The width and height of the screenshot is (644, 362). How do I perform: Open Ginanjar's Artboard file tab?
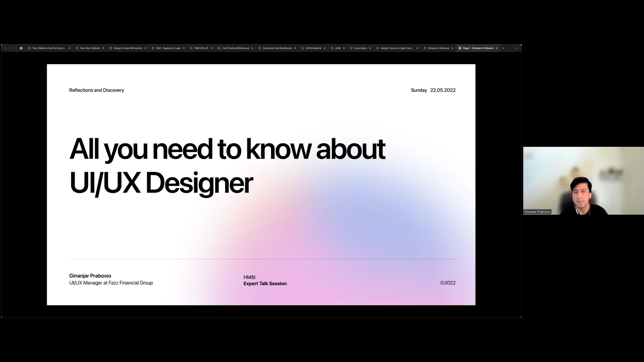coord(438,48)
